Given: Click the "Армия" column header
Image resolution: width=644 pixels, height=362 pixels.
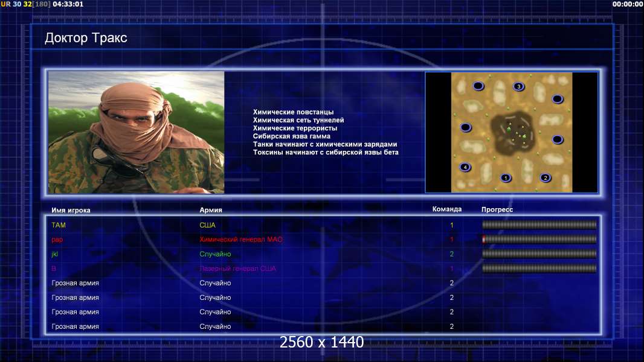Looking at the screenshot, I should pos(211,210).
